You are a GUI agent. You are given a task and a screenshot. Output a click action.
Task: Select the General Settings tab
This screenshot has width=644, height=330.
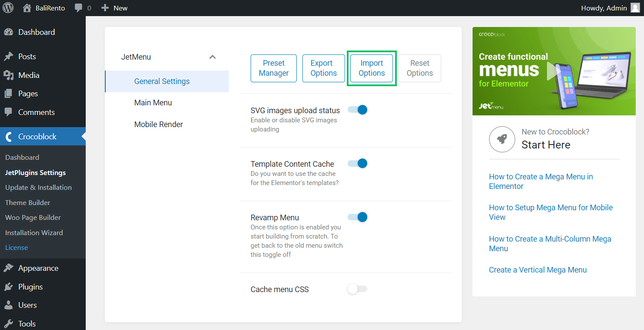coord(167,81)
